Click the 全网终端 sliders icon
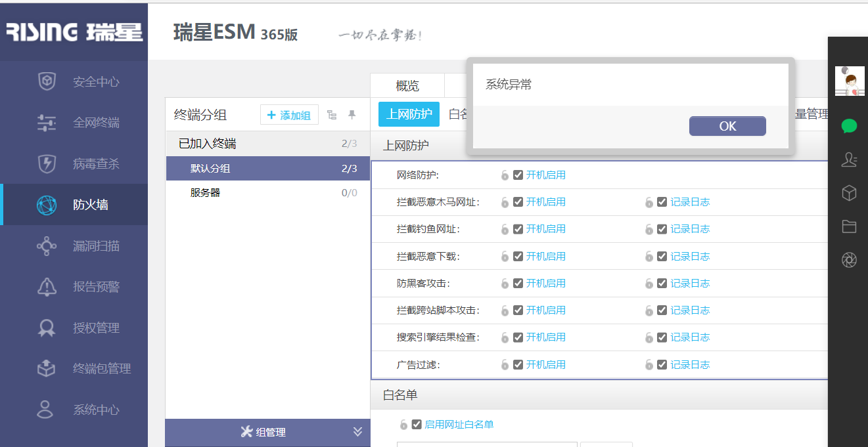868x447 pixels. coord(47,123)
